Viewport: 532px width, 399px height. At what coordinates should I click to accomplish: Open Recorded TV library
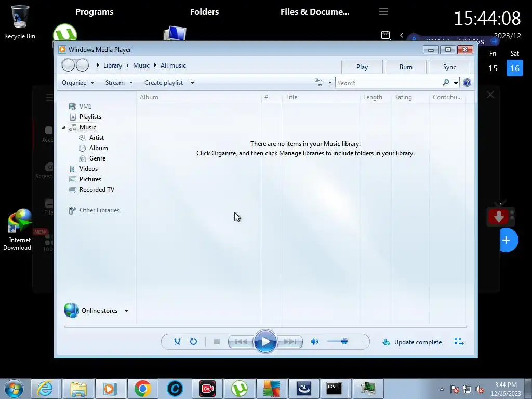97,190
